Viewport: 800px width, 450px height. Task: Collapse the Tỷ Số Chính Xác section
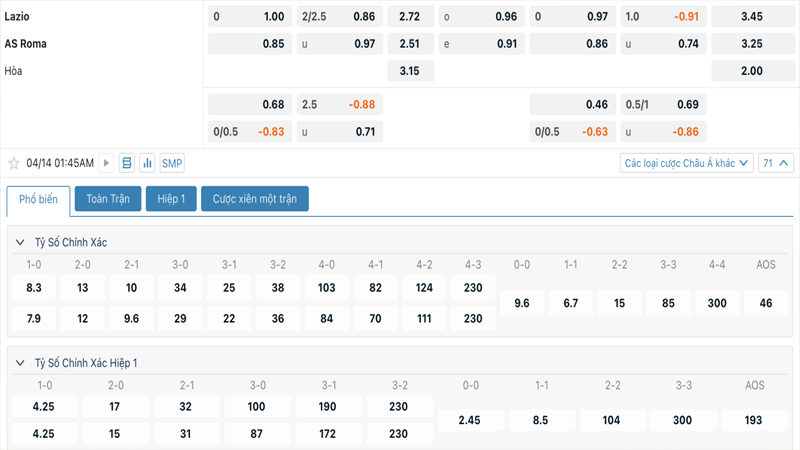[x=20, y=243]
